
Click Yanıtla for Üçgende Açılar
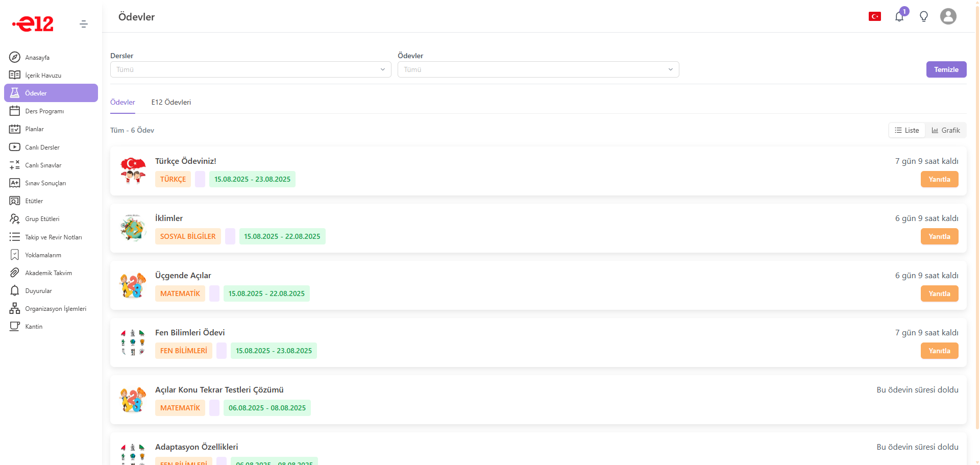pos(939,293)
